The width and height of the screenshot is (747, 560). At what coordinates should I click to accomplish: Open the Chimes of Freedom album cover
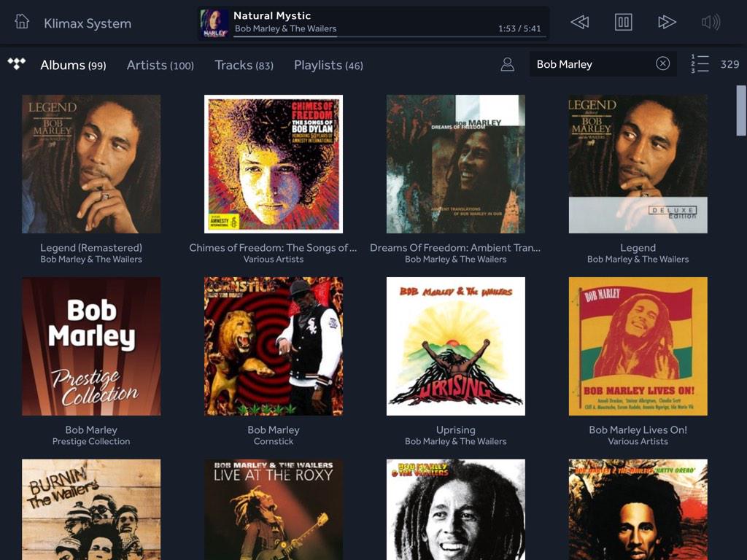click(x=274, y=164)
